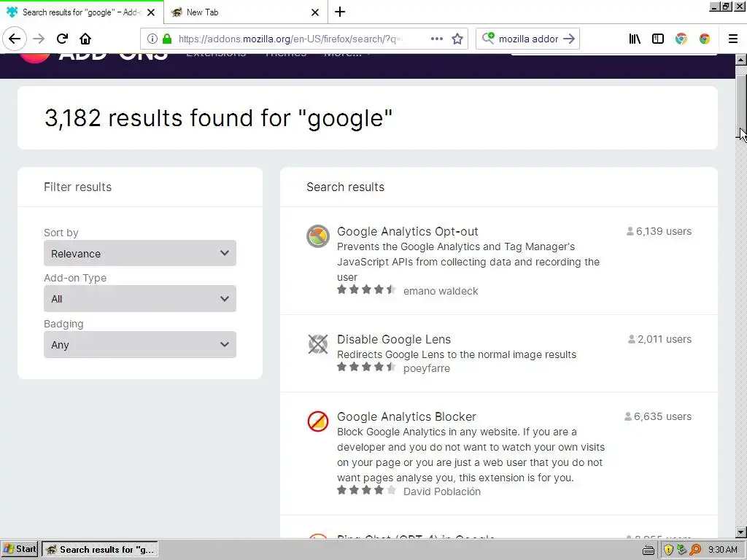Click the Google Analytics Blocker add-on icon

coord(318,421)
